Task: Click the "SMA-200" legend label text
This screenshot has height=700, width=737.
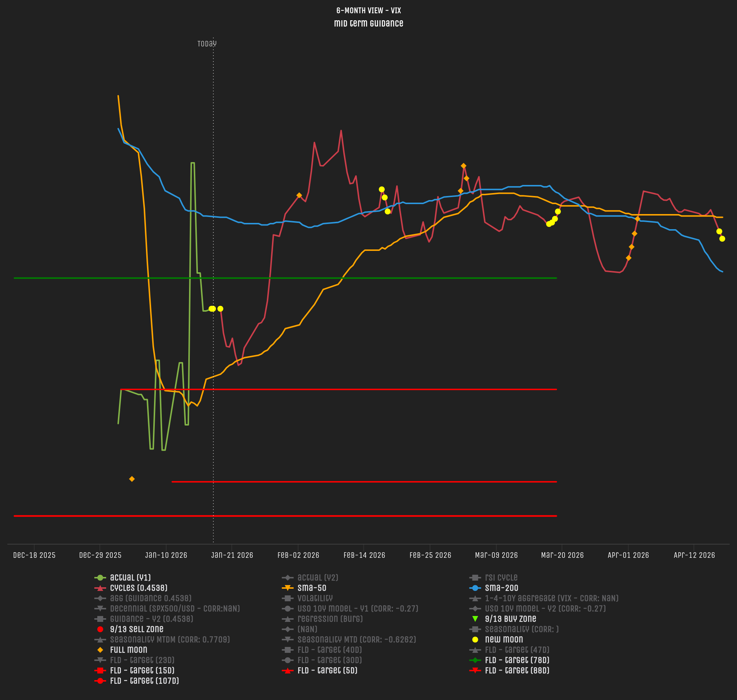Action: (502, 588)
